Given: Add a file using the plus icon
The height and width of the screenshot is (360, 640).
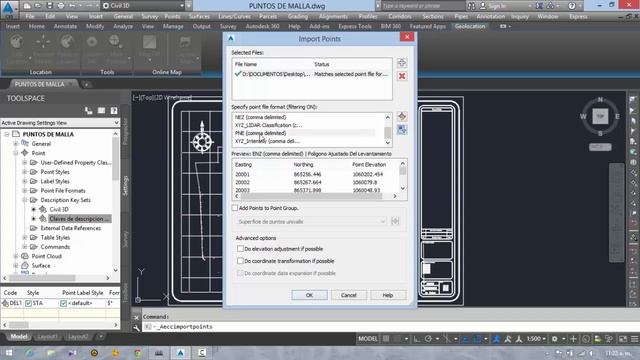Looking at the screenshot, I should click(x=402, y=63).
